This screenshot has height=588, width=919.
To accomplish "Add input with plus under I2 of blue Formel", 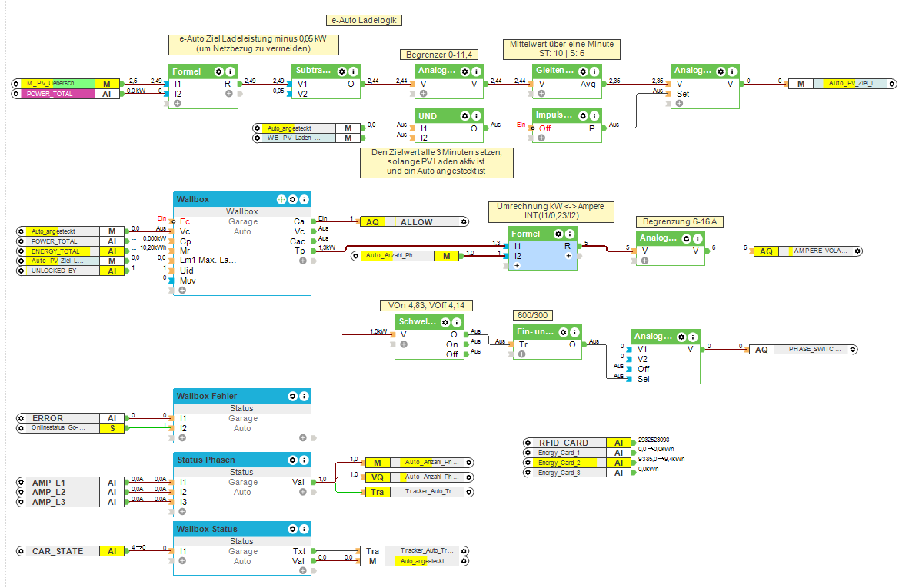I will pos(517,266).
